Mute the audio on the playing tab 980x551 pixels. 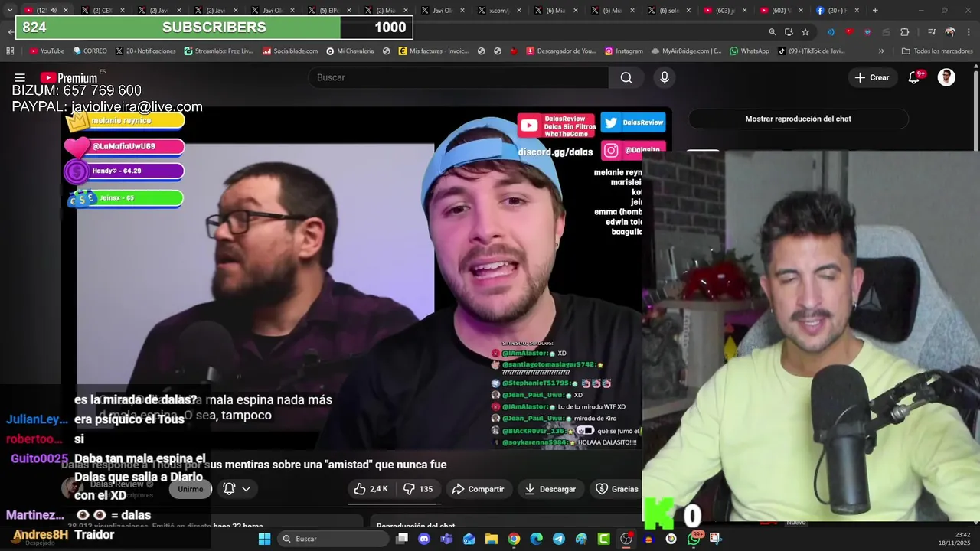(53, 10)
